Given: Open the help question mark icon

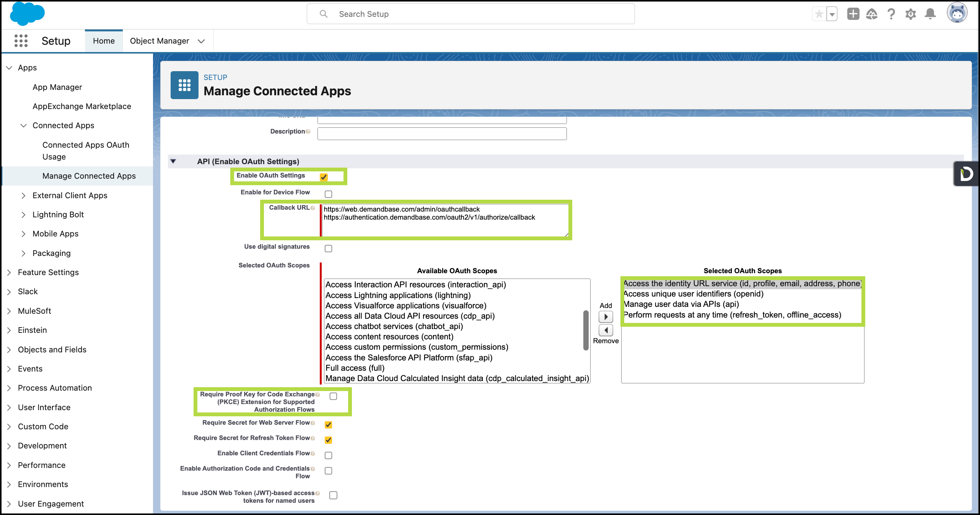Looking at the screenshot, I should (891, 14).
